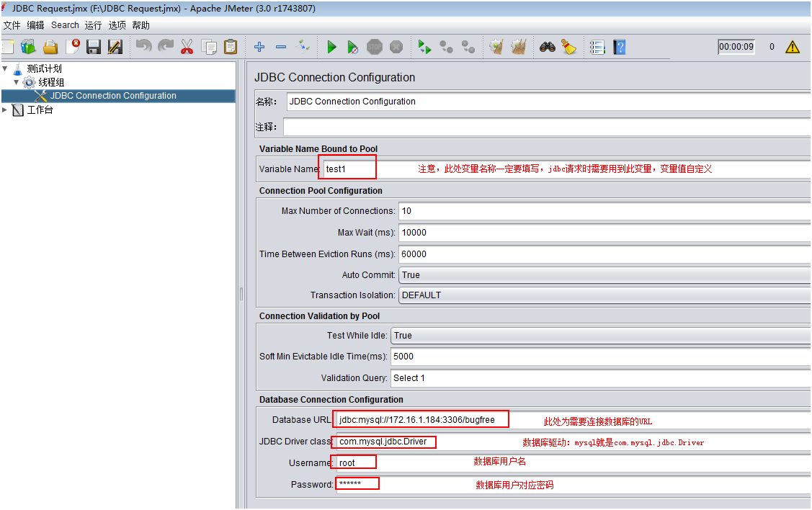Viewport: 812px width, 510px height.
Task: Expand the 工作台 tree node
Action: point(6,110)
